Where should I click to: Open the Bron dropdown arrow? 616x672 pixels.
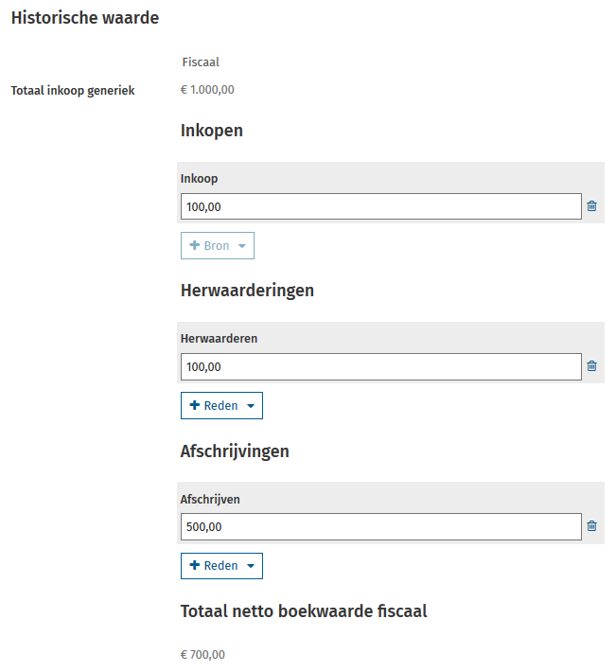(242, 246)
